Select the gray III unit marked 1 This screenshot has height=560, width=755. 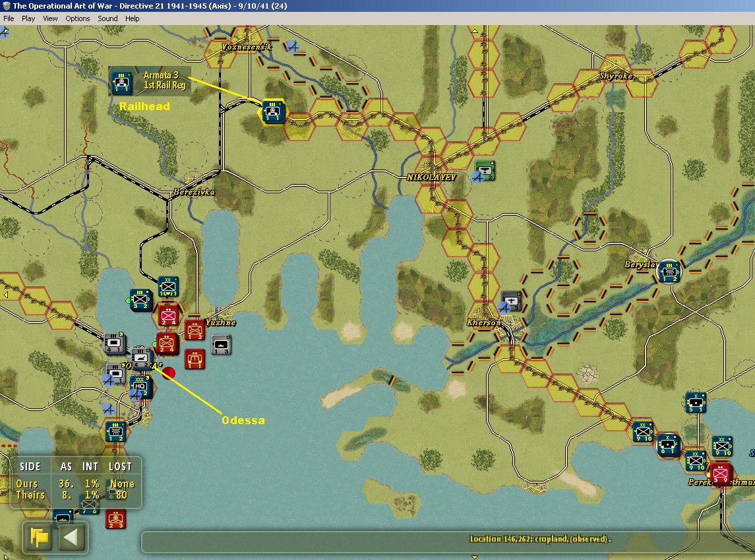(115, 373)
